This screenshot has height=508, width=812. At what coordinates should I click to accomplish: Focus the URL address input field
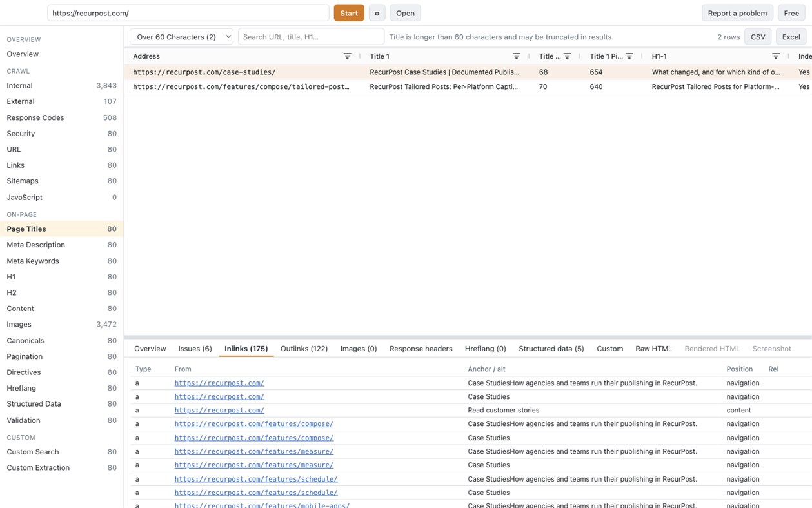tap(188, 13)
